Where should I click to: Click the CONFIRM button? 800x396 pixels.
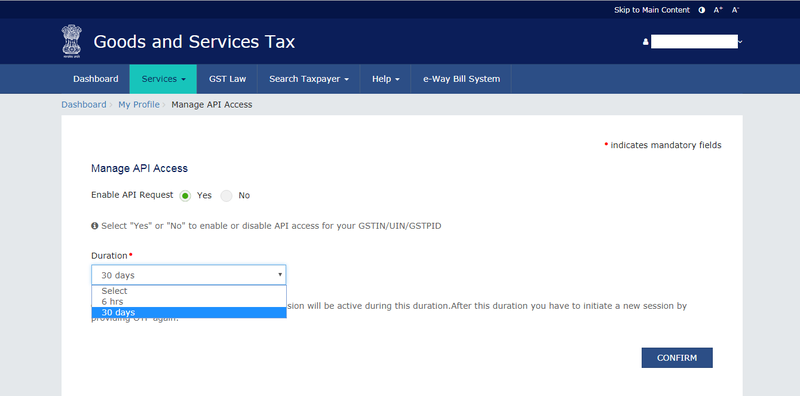[x=677, y=358]
